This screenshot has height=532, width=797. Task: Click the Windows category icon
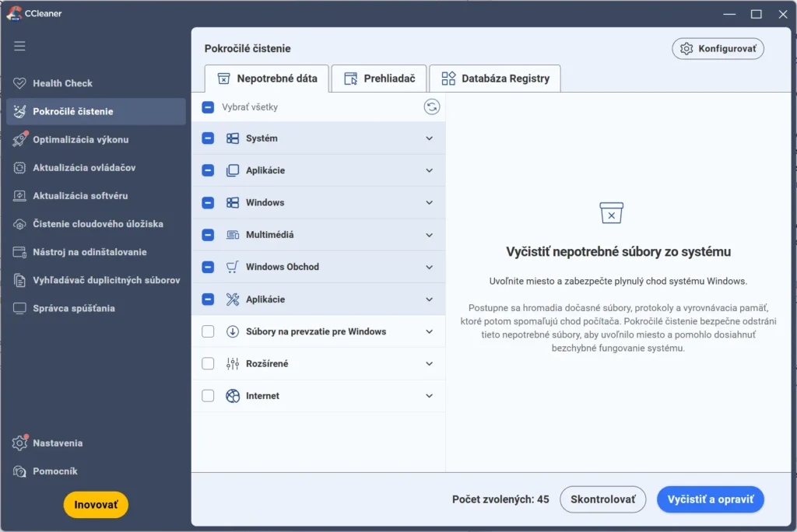click(x=232, y=202)
